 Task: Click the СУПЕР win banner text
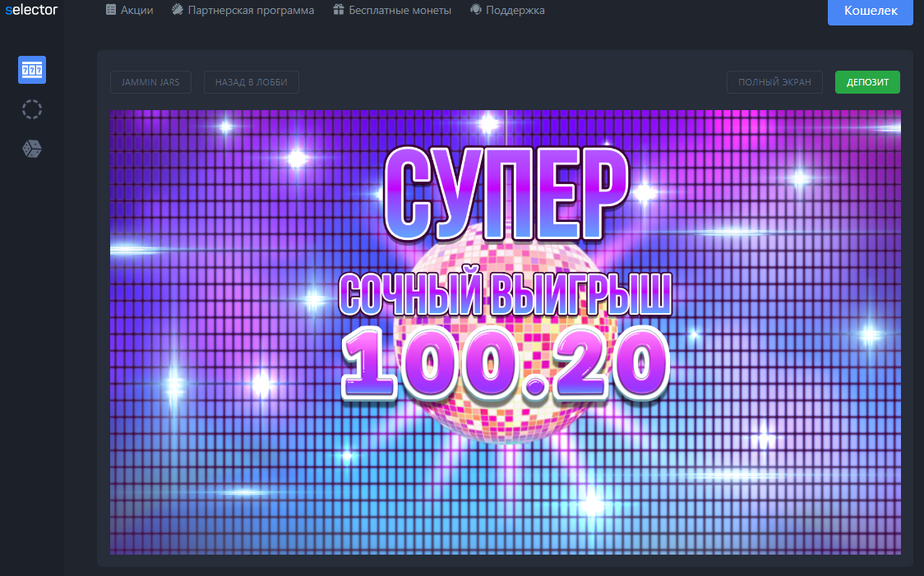pyautogui.click(x=506, y=195)
